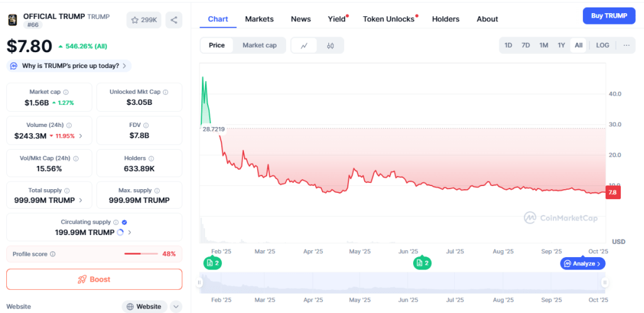The width and height of the screenshot is (644, 313).
Task: Click the share icon button
Action: [174, 20]
